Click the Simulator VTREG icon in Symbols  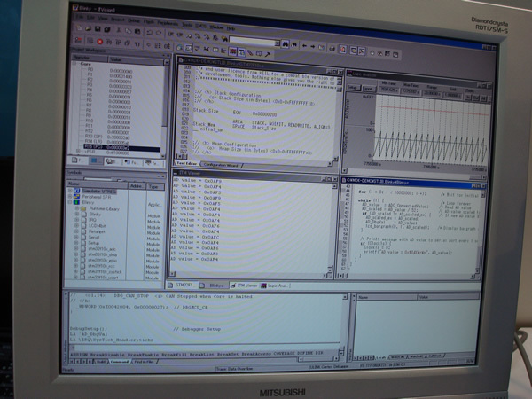click(76, 192)
